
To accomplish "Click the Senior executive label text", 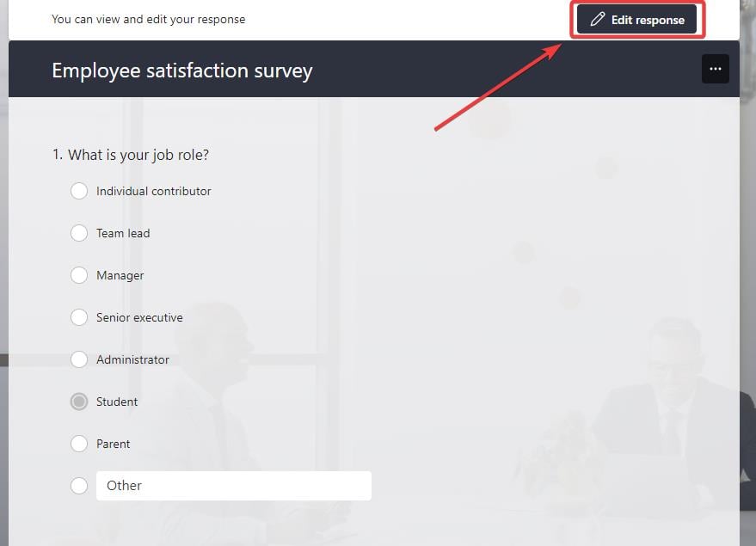I will pos(139,317).
